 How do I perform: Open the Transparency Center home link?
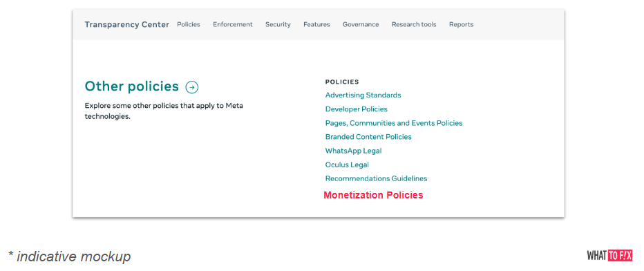point(127,25)
